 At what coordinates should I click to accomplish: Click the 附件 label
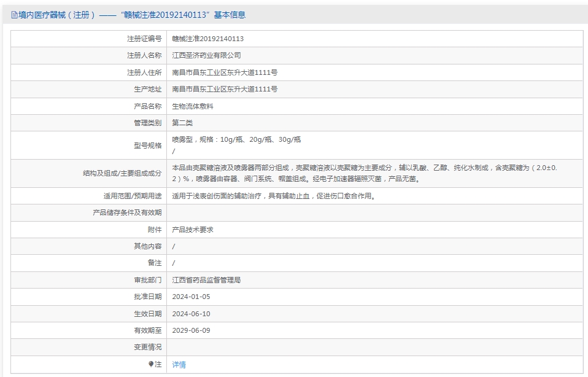(155, 230)
